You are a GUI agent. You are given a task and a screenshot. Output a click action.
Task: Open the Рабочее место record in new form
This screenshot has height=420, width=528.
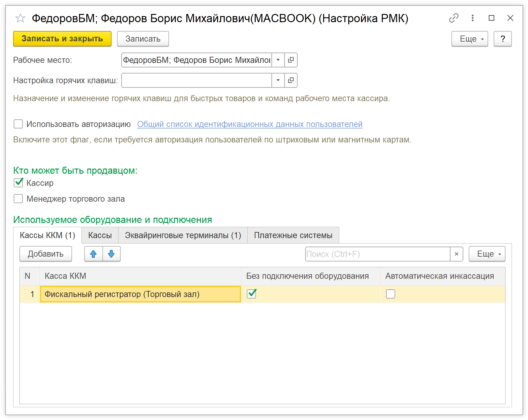tap(291, 60)
